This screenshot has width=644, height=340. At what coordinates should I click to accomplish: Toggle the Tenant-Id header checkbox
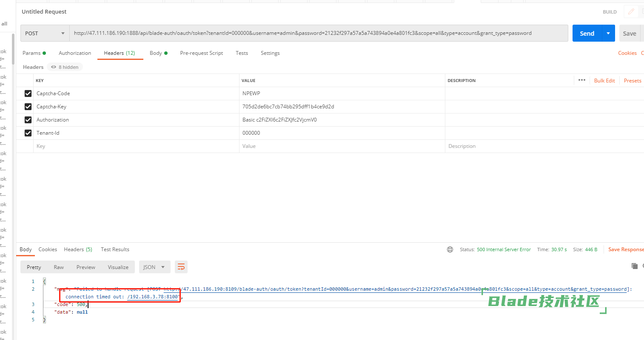(28, 133)
